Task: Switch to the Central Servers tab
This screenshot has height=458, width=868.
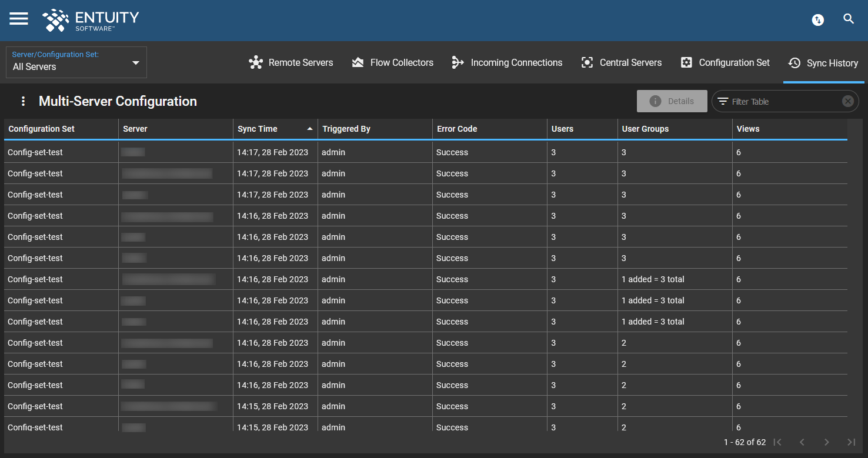Action: point(621,62)
